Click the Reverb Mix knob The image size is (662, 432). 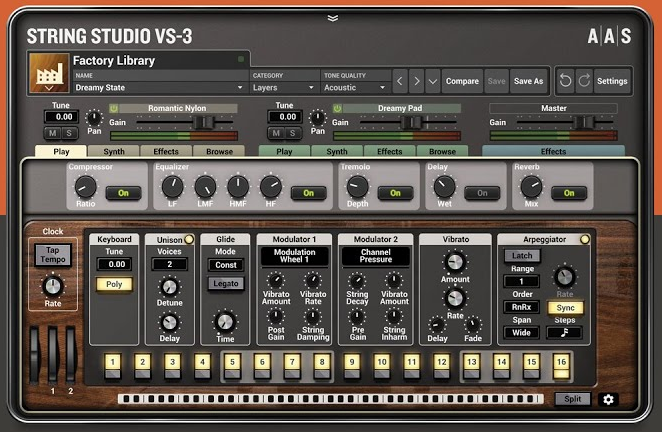[x=531, y=187]
